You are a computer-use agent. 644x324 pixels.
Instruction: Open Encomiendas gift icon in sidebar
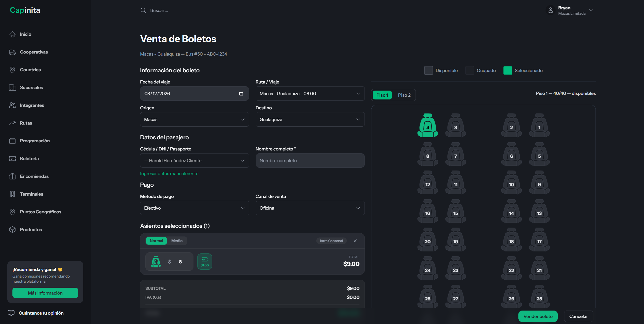click(12, 176)
